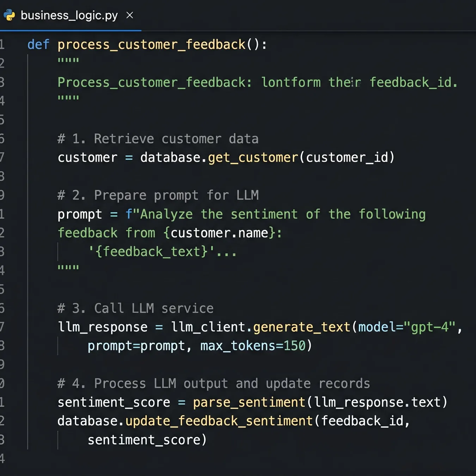Screen dimensions: 476x476
Task: Click docstring text 'Process_customer_feedback:'
Action: click(155, 83)
